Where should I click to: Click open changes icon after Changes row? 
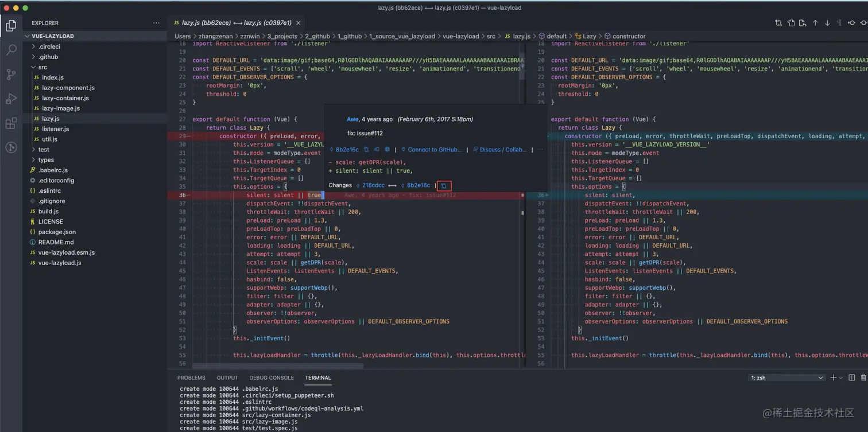(x=444, y=186)
